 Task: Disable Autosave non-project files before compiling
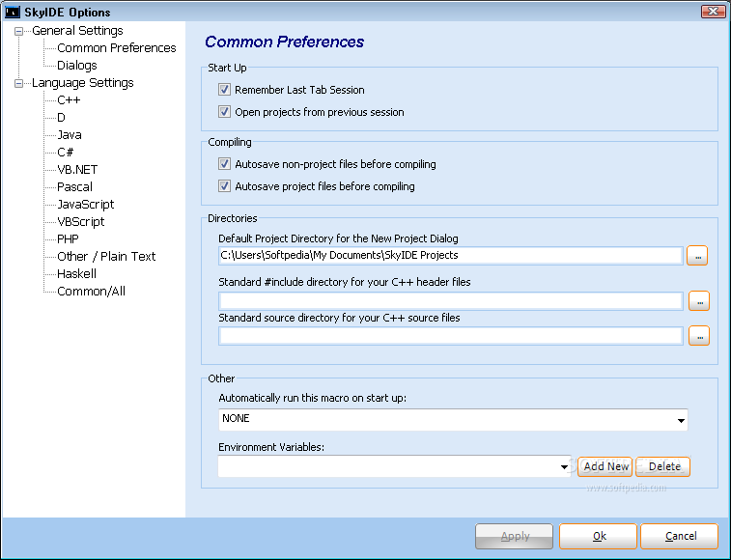coord(224,164)
